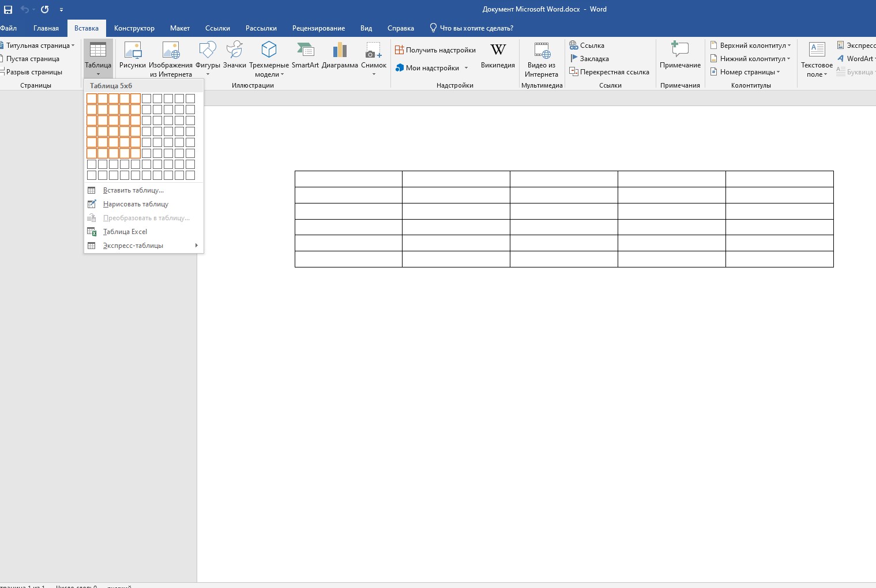
Task: Click the Рисунки icon
Action: click(x=133, y=50)
